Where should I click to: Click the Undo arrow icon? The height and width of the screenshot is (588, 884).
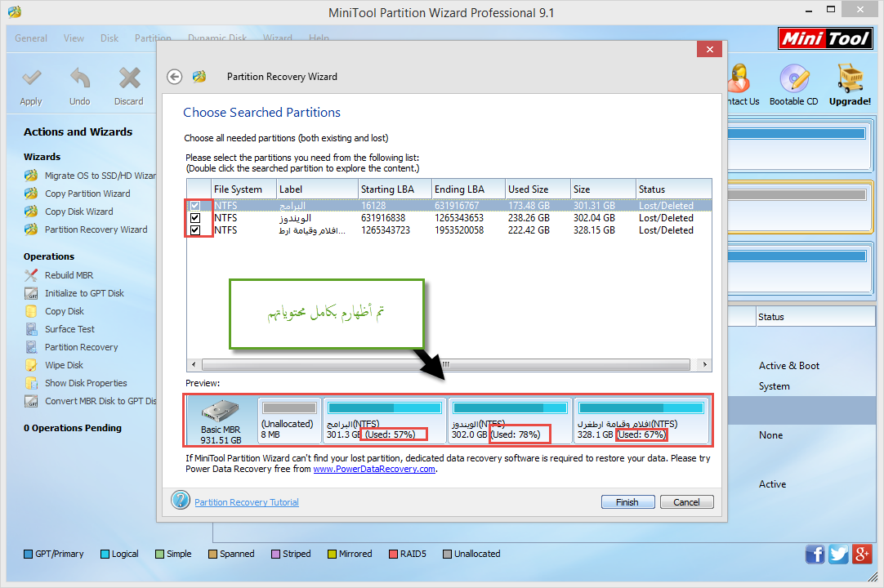pos(79,78)
